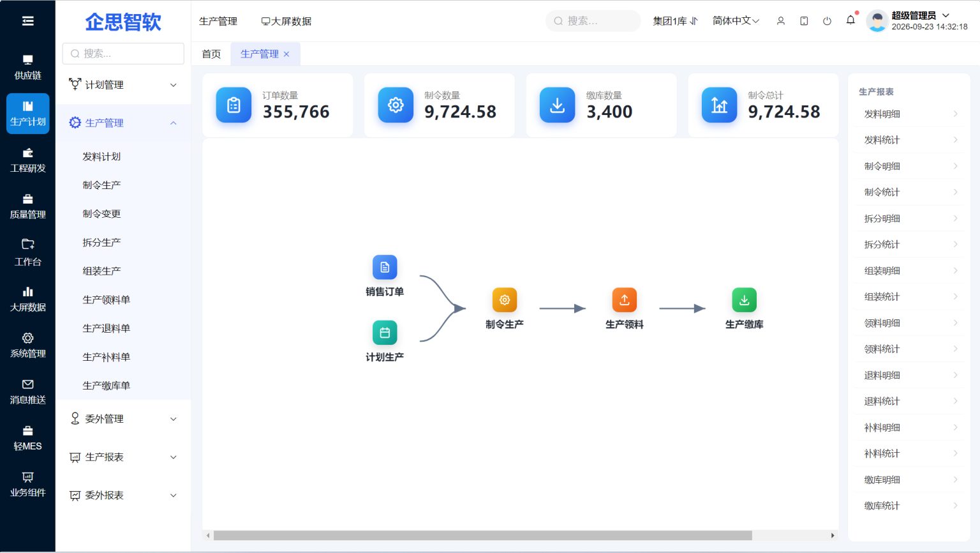The width and height of the screenshot is (980, 553).
Task: Click the 销售订单 flow icon
Action: pyautogui.click(x=385, y=268)
